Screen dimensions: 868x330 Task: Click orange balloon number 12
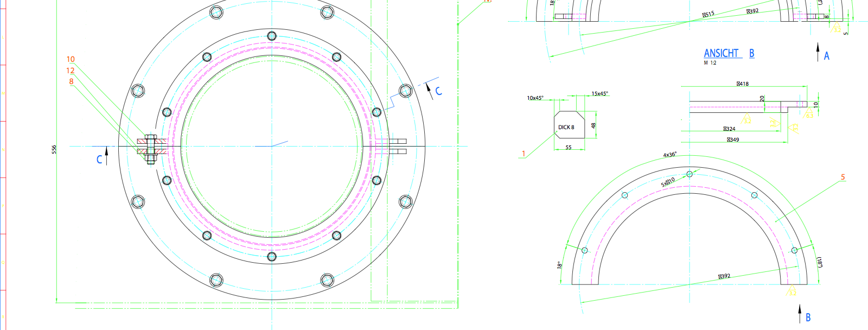pyautogui.click(x=71, y=71)
